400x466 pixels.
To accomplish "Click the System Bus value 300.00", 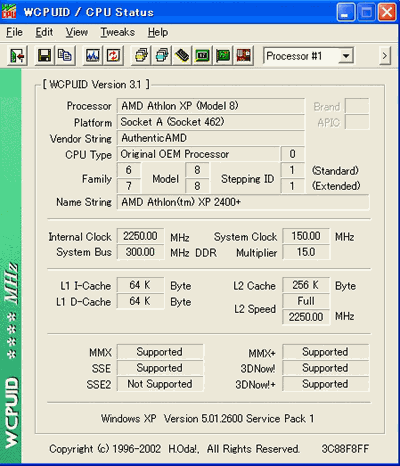I will click(140, 252).
